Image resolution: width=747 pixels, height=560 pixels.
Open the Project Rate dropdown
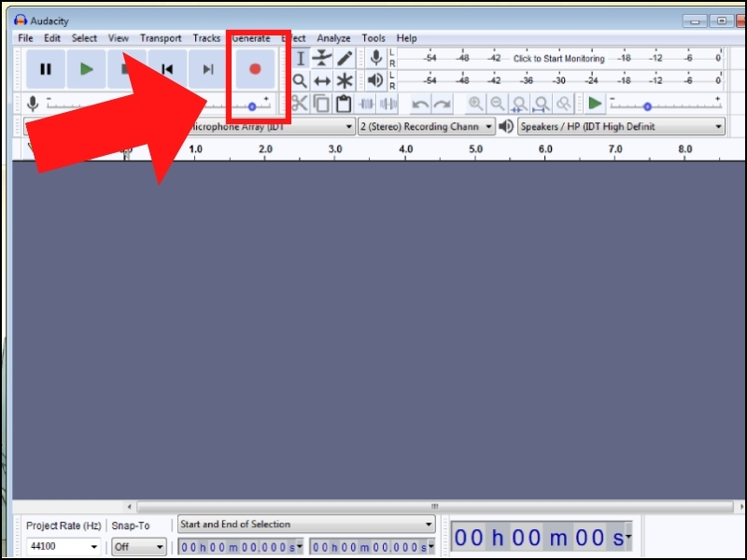[x=63, y=546]
